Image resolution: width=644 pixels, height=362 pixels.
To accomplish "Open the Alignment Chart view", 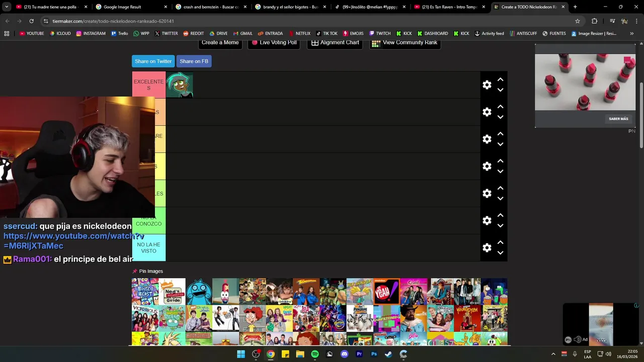I will click(x=335, y=43).
